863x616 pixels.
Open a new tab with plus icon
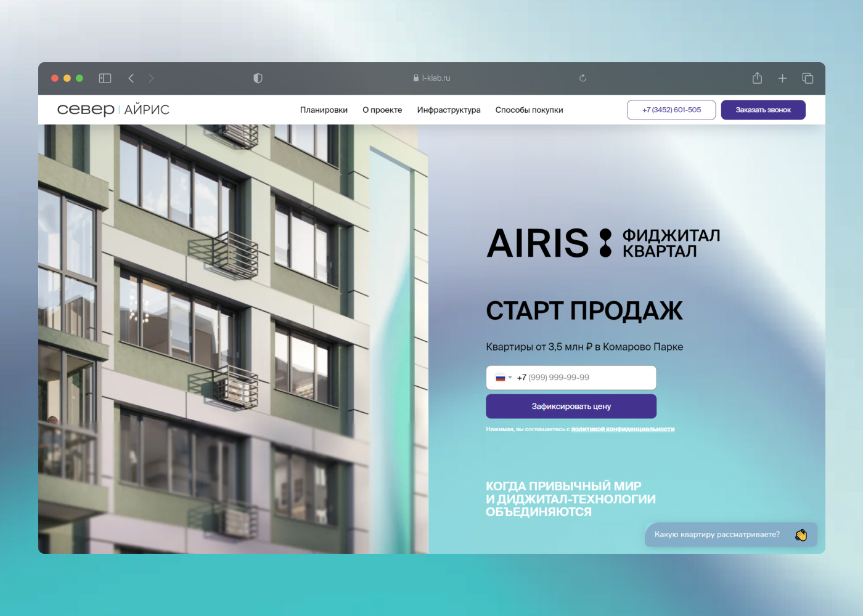[x=782, y=78]
